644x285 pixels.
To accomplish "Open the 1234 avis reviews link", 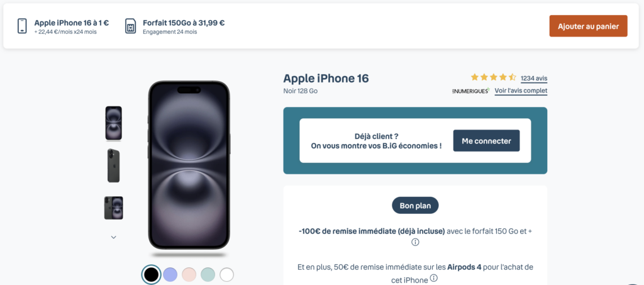I will click(x=534, y=79).
